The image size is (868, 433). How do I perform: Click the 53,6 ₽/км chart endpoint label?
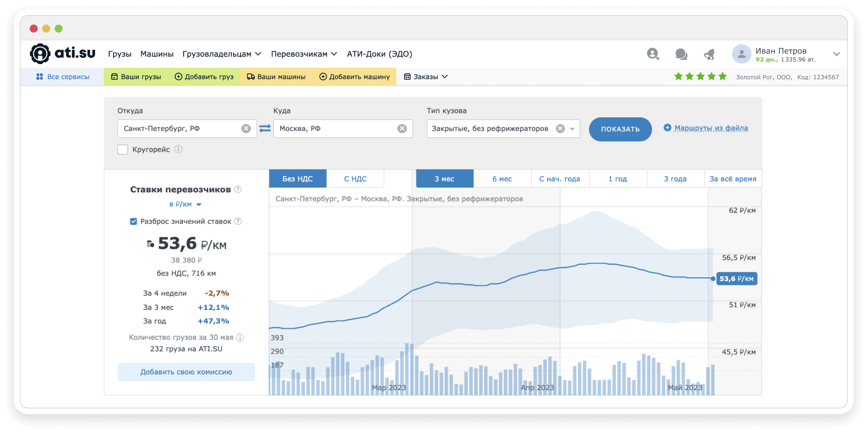tap(737, 279)
